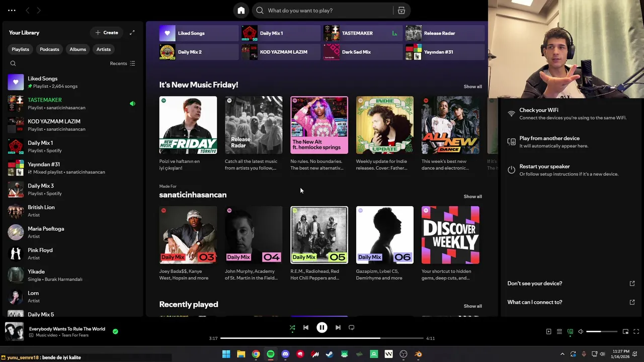This screenshot has width=644, height=362.
Task: Open New Music Friday Türkiye cover
Action: [188, 125]
